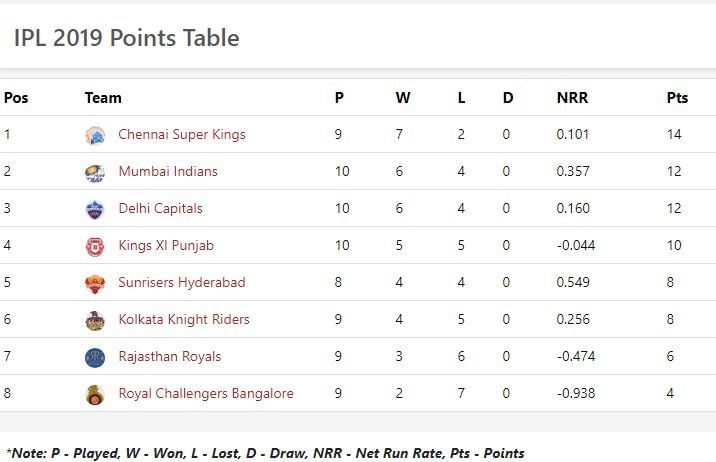Open the Mumbai Indians team link
The height and width of the screenshot is (462, 716).
pyautogui.click(x=167, y=171)
